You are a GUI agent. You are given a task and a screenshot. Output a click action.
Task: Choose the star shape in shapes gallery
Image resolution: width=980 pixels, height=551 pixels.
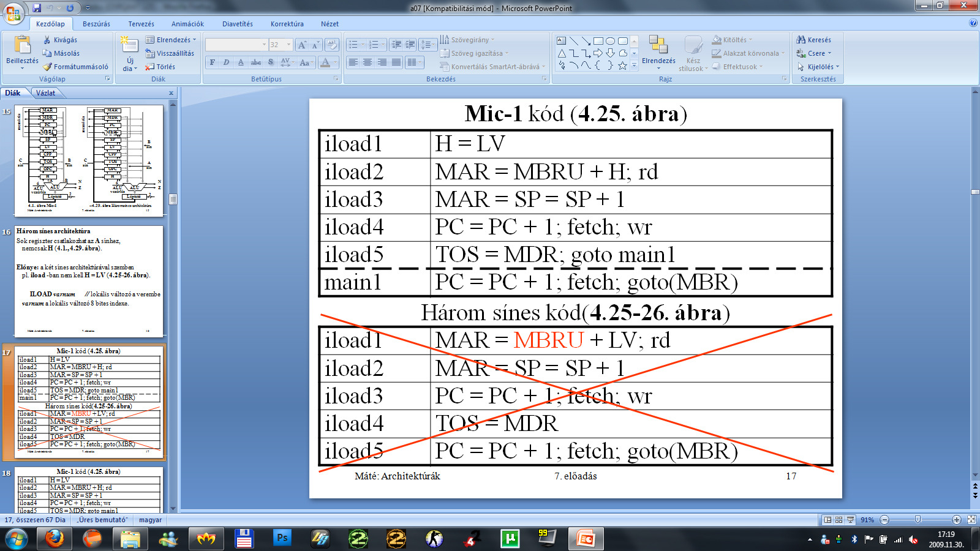(622, 66)
